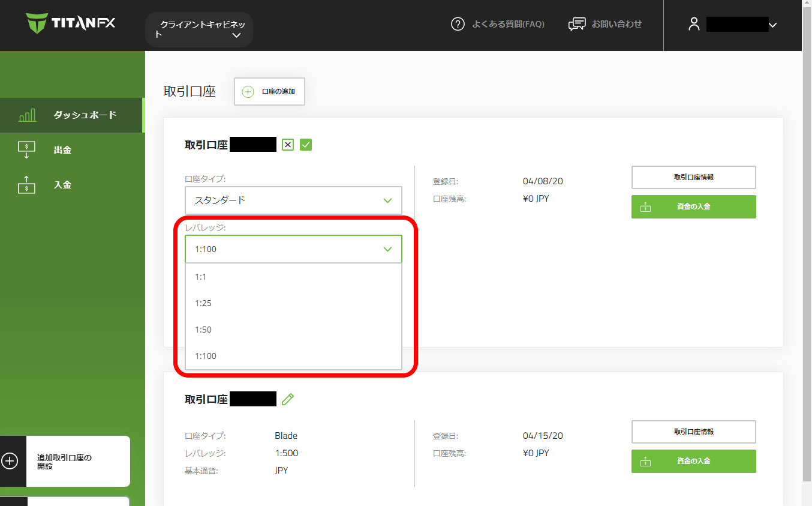Click the お問い合わせ chat icon
The image size is (812, 506).
pyautogui.click(x=577, y=24)
